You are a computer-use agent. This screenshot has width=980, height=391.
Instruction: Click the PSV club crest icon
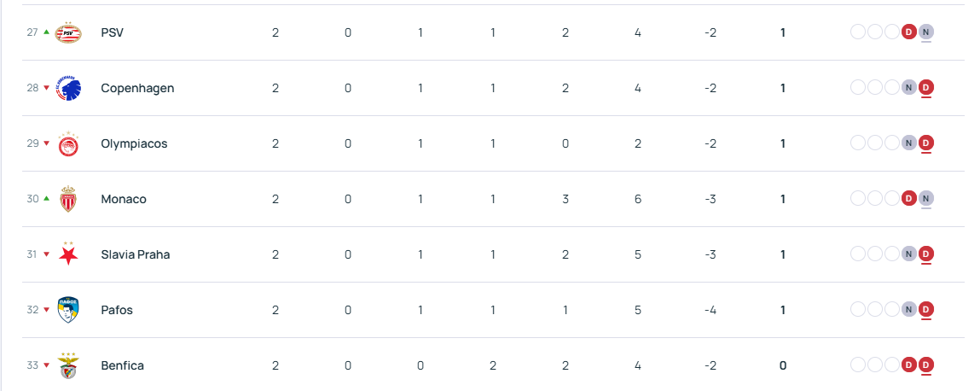[x=68, y=32]
